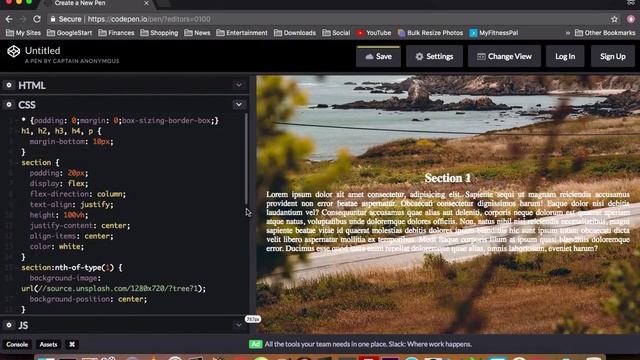The height and width of the screenshot is (360, 640).
Task: Click the 'justify-content: center;' line
Action: click(x=80, y=225)
